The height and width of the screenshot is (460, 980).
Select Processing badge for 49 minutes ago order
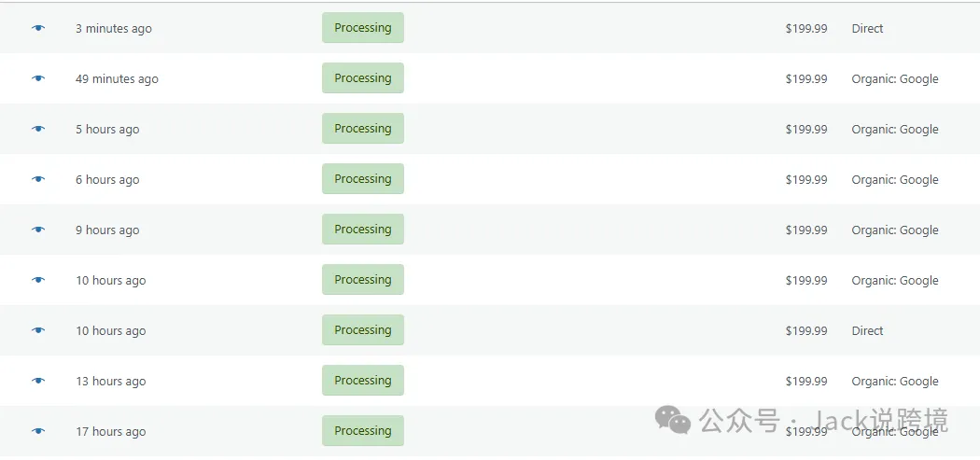pyautogui.click(x=363, y=78)
